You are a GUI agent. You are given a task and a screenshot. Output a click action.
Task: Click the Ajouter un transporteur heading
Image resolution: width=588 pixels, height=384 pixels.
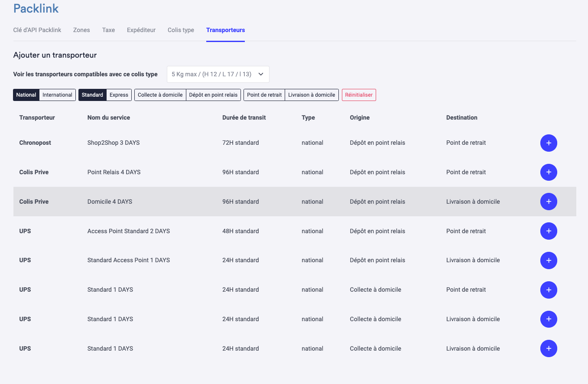[x=55, y=55]
